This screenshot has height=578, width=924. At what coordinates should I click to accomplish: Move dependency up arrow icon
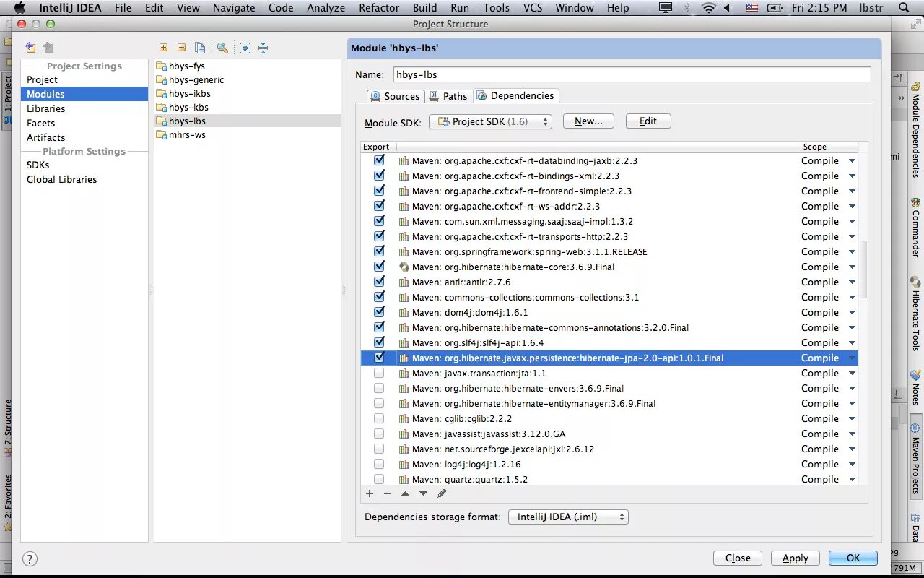pos(405,493)
